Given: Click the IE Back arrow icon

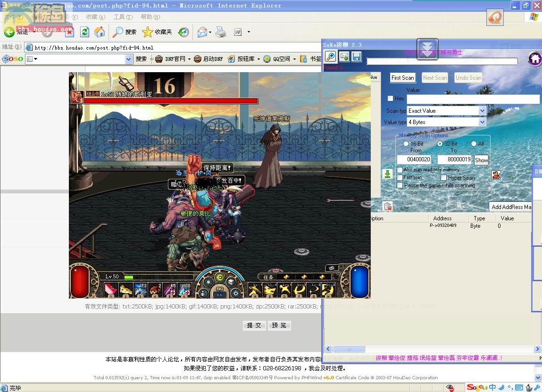Looking at the screenshot, I should point(9,32).
